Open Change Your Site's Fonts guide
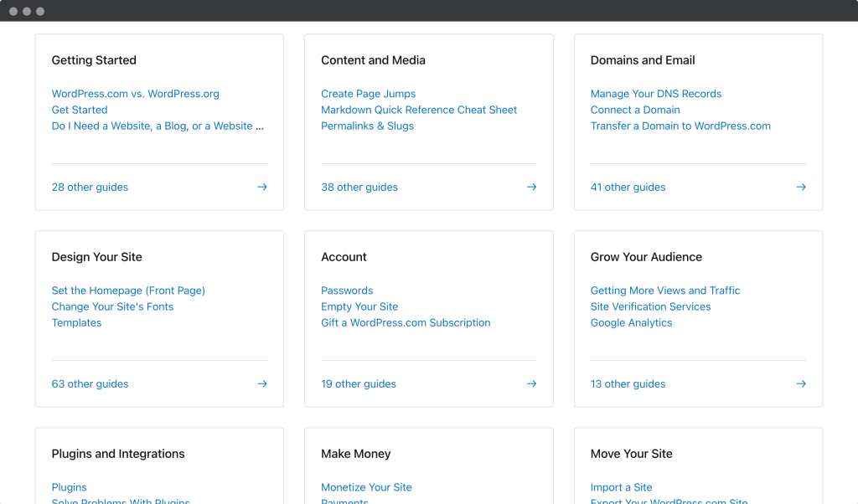Screen dimensions: 858x504 (112, 306)
